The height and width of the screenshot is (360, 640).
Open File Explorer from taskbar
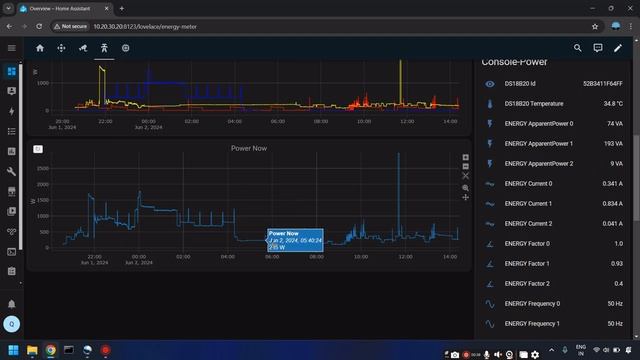pyautogui.click(x=32, y=350)
